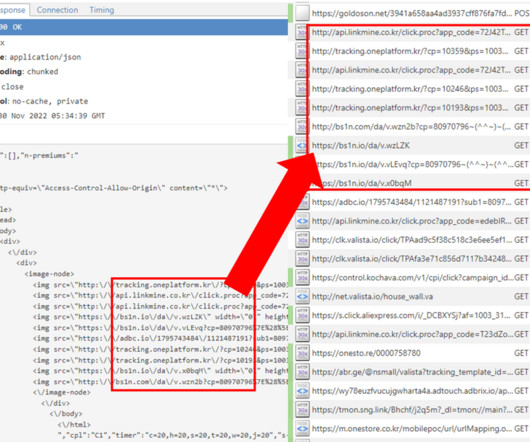Screen dimensions: 530x442
Task: Click the date value 30 Nov 2022 05:34:39 GMT
Action: pos(52,116)
